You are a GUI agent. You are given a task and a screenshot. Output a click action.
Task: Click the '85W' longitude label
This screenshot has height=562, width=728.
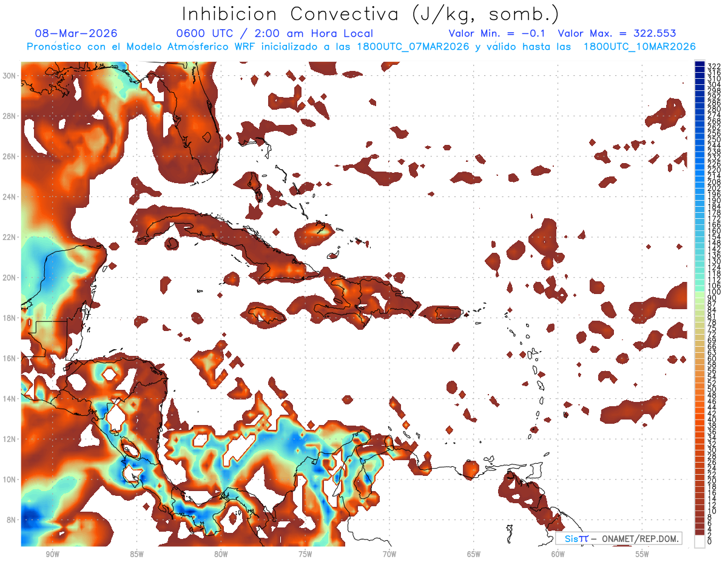(136, 554)
